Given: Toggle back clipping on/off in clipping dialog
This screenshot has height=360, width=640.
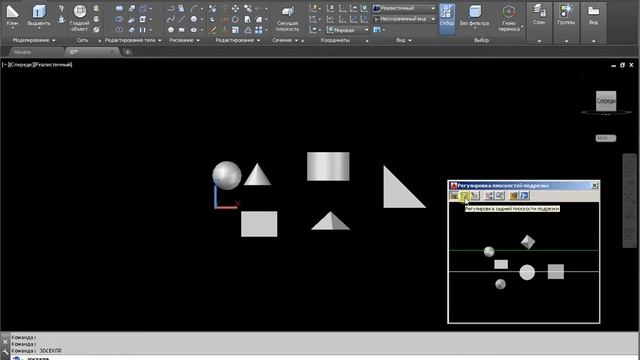Looking at the screenshot, I should point(525,196).
